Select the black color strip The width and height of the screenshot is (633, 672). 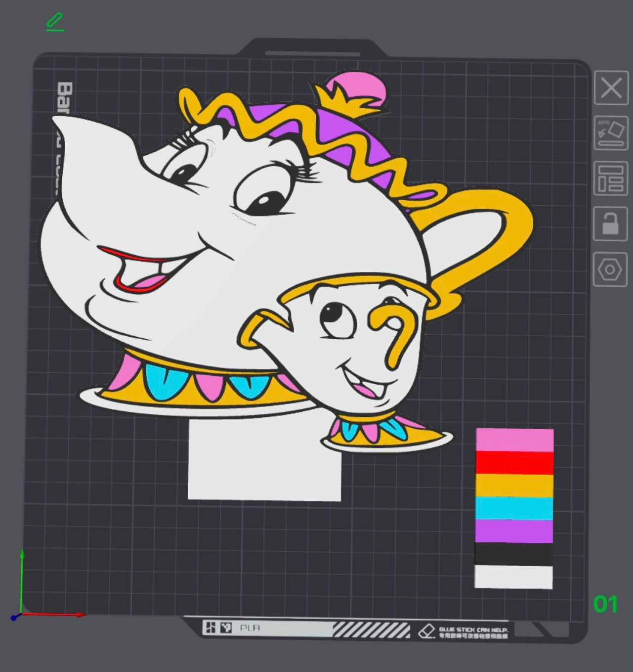(514, 554)
